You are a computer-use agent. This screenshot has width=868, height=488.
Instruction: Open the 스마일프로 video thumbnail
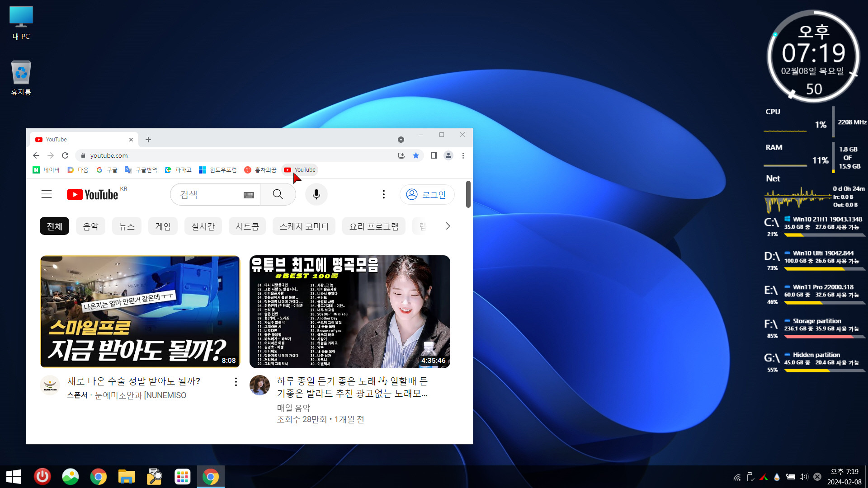[x=140, y=312]
